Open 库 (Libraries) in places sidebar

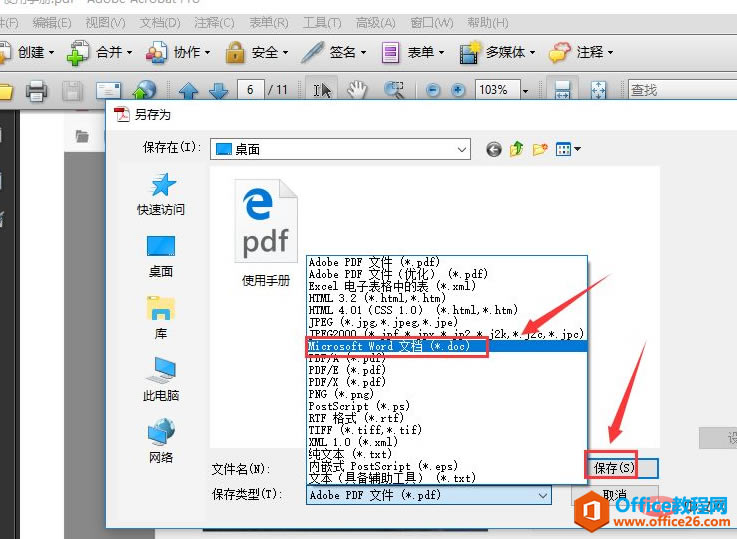point(161,318)
